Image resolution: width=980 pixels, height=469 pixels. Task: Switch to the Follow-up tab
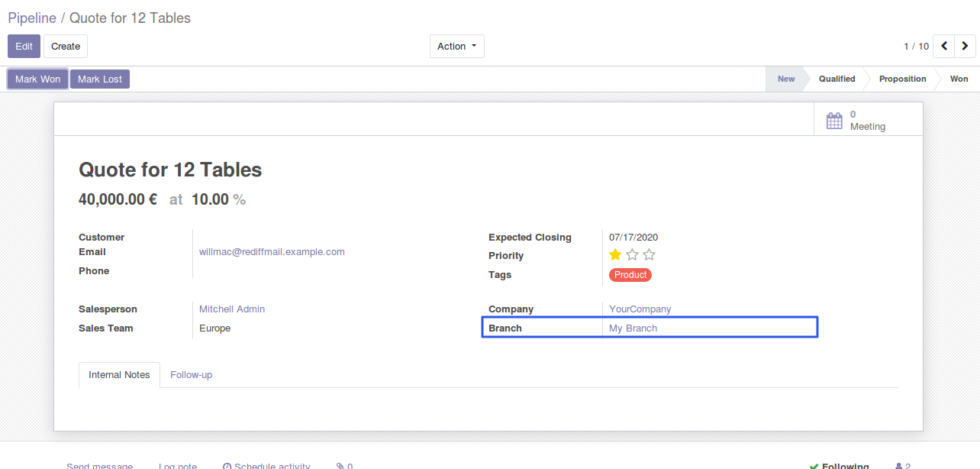(191, 375)
